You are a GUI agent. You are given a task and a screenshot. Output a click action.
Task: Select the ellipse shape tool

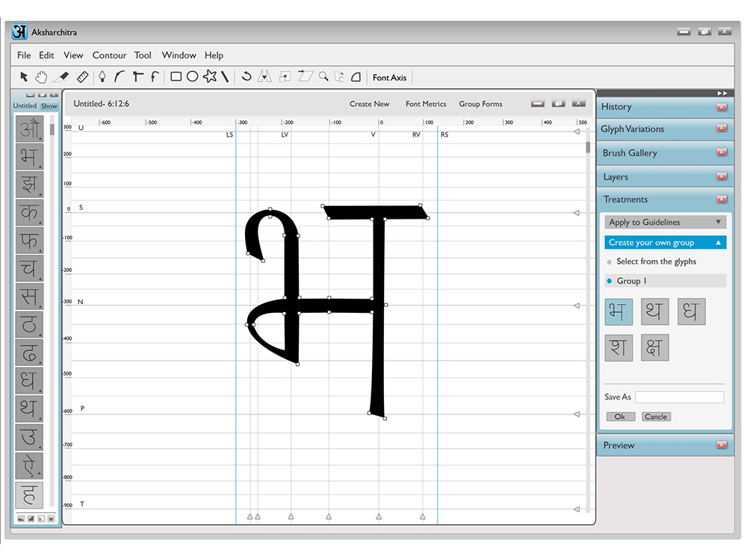tap(192, 77)
